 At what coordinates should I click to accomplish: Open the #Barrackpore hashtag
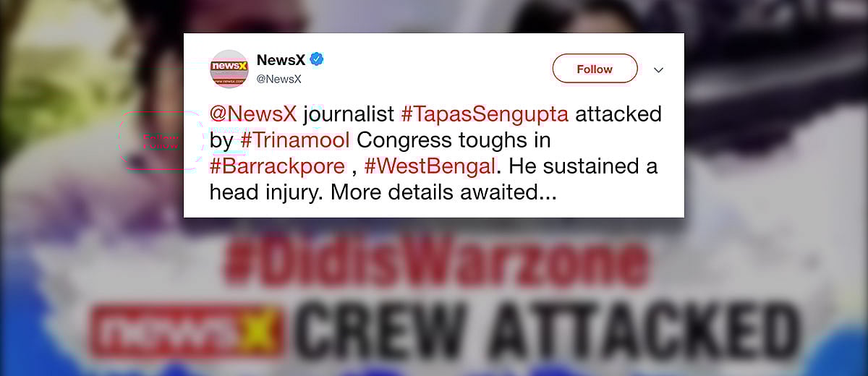(x=277, y=167)
